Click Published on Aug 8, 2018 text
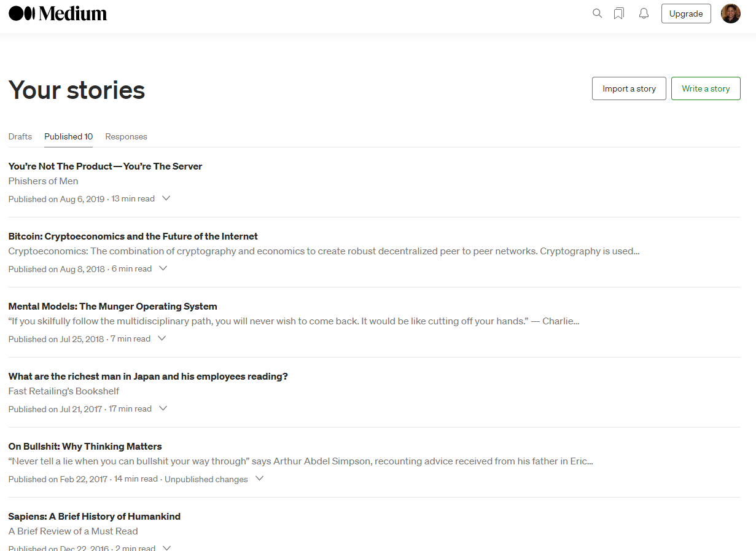The height and width of the screenshot is (551, 756). (57, 269)
